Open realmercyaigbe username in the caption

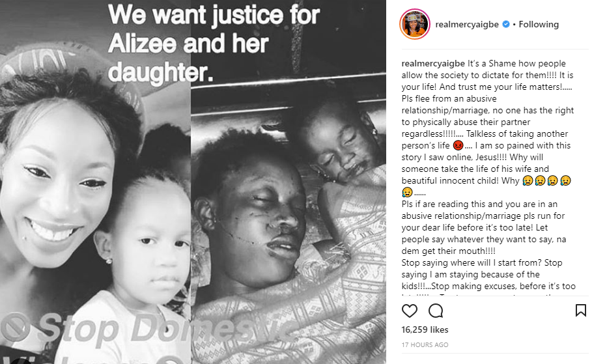click(433, 63)
